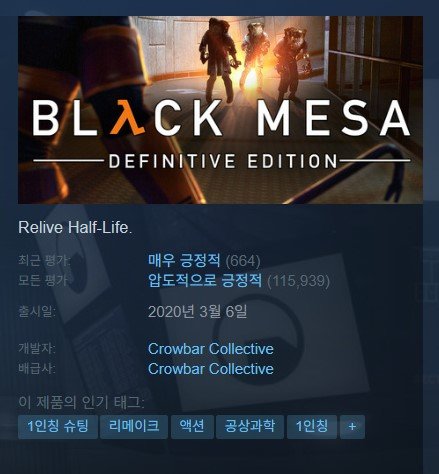This screenshot has width=439, height=474.
Task: Open recent reviews marked 매우 긍정적
Action: [184, 260]
